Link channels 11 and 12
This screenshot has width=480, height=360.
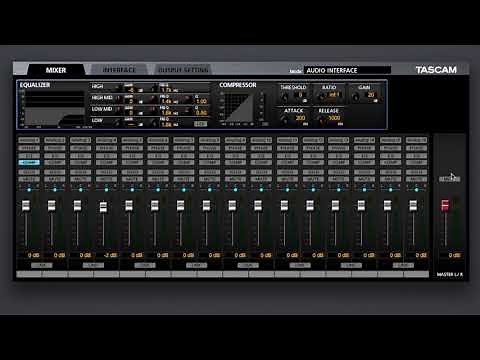[300, 265]
